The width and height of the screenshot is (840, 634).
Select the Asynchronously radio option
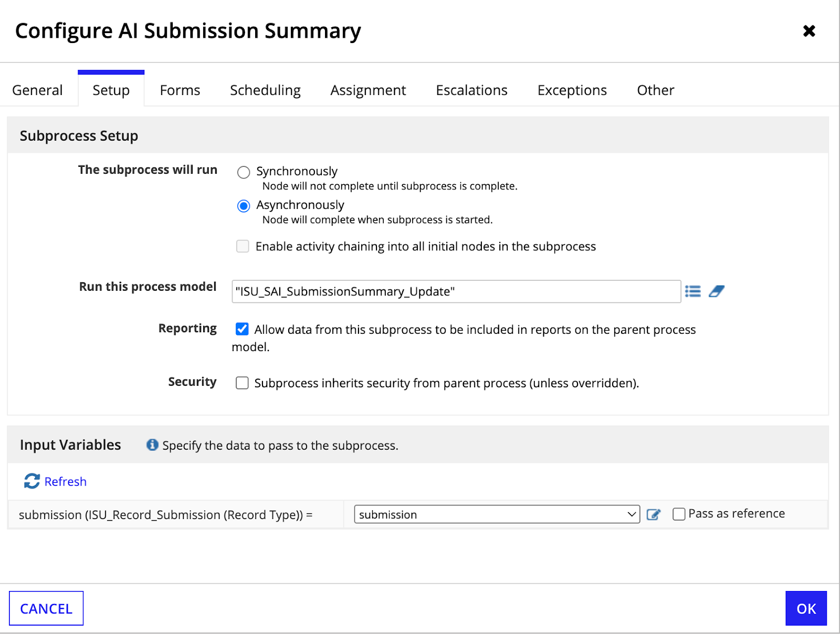tap(244, 206)
